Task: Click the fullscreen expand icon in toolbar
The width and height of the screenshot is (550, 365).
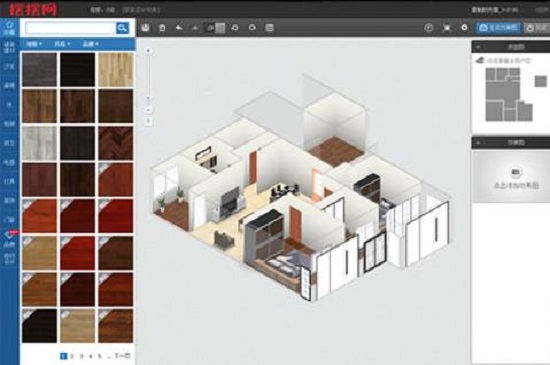Action: pos(447,28)
